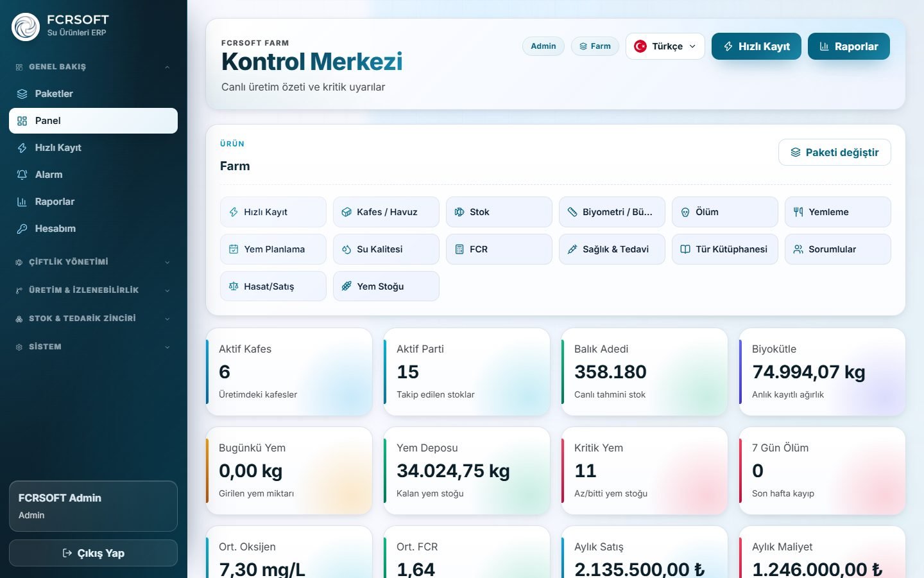Screen dimensions: 924x578
Task: Click the calendar icon on Yem Planlama
Action: coord(234,249)
